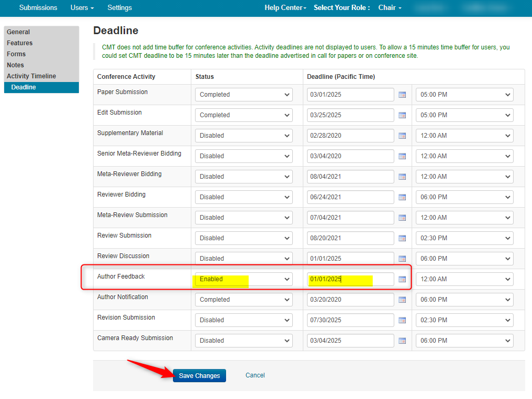Open Review Submission time dropdown 02:30 PM

(465, 238)
